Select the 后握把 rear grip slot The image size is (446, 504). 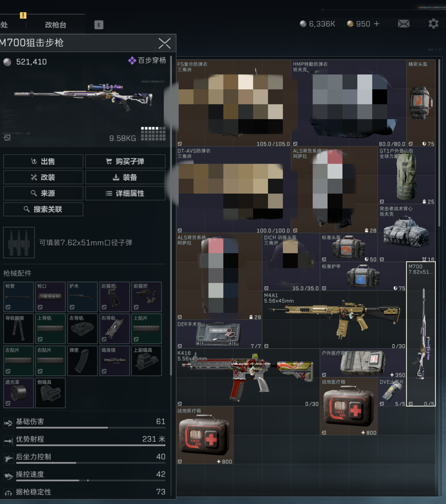coord(114,297)
